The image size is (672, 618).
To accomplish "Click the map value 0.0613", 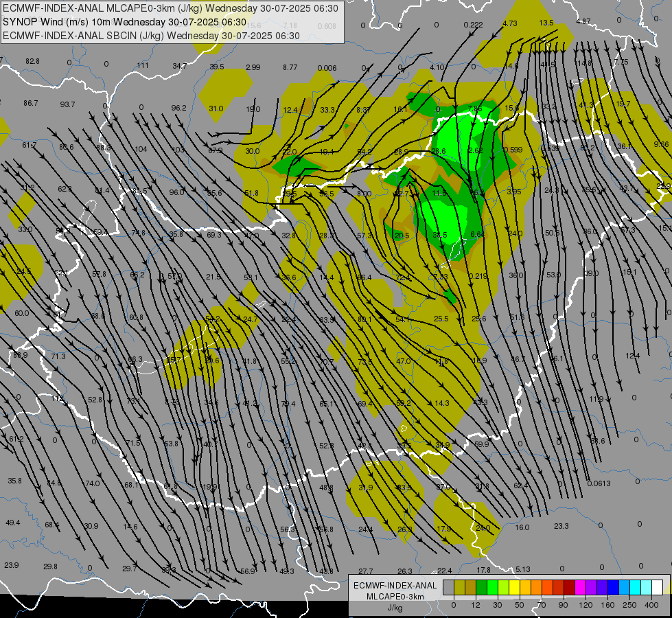I will point(599,483).
